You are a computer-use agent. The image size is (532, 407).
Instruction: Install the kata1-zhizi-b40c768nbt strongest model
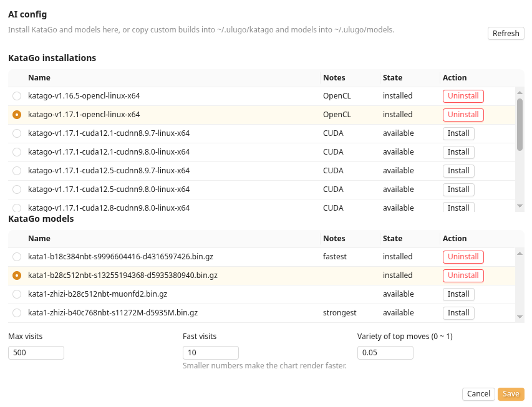458,313
